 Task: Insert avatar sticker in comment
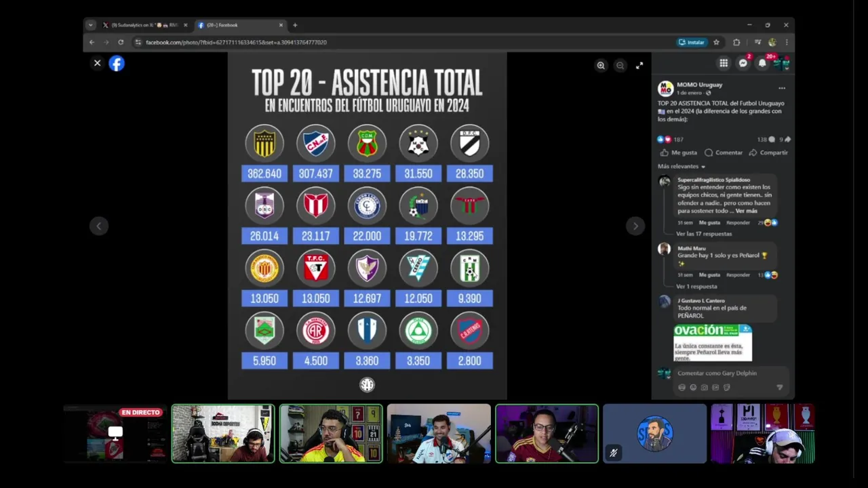[x=682, y=388]
